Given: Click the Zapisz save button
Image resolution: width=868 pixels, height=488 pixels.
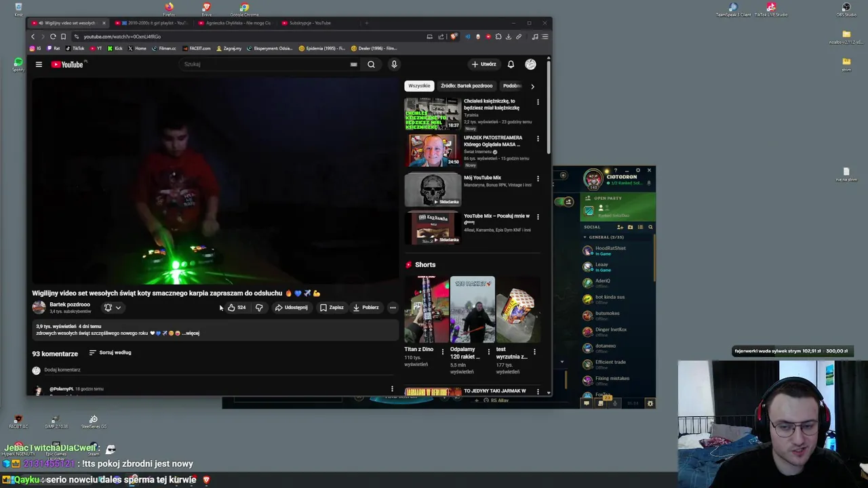Looking at the screenshot, I should (332, 308).
